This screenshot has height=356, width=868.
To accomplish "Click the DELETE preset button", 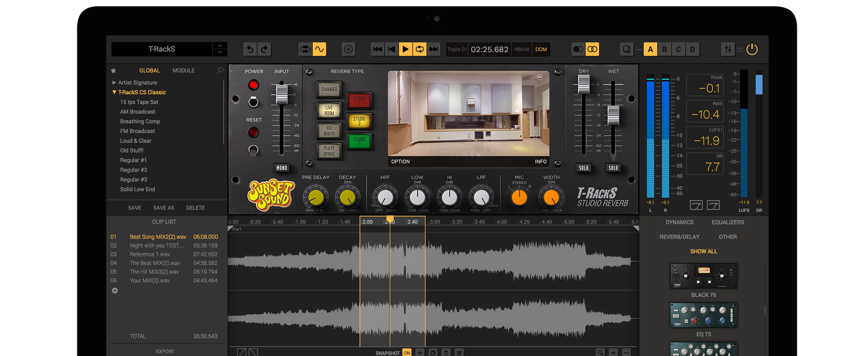I will [195, 208].
